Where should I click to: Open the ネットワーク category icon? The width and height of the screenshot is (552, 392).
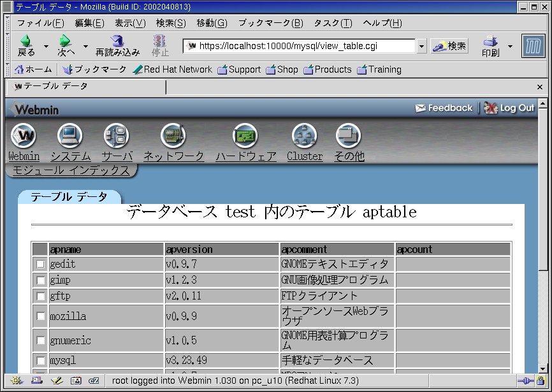173,136
